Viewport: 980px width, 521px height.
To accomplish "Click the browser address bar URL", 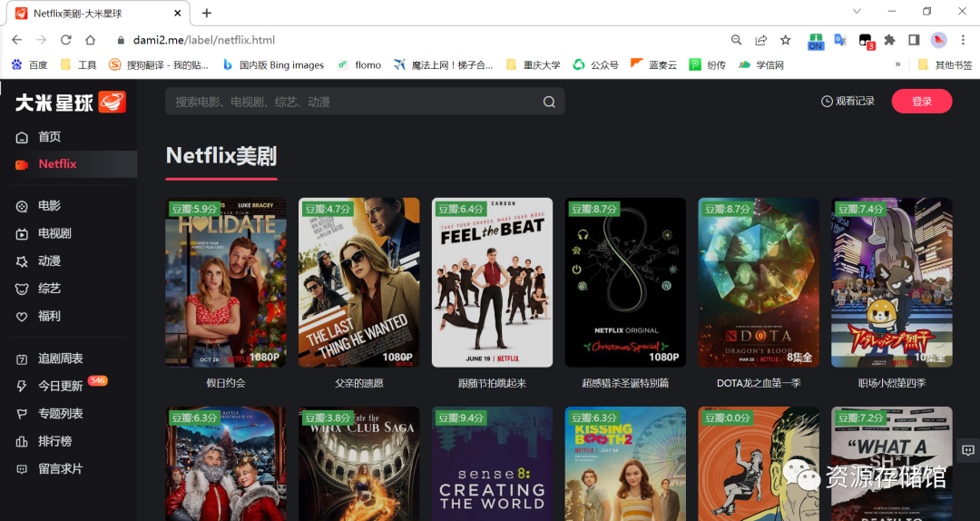I will [x=204, y=40].
